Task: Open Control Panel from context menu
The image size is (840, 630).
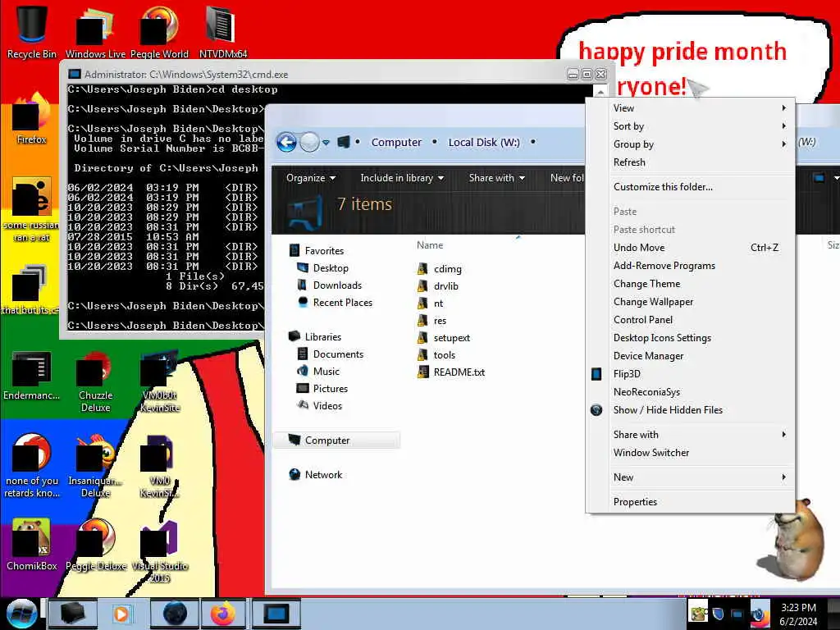Action: (690, 320)
